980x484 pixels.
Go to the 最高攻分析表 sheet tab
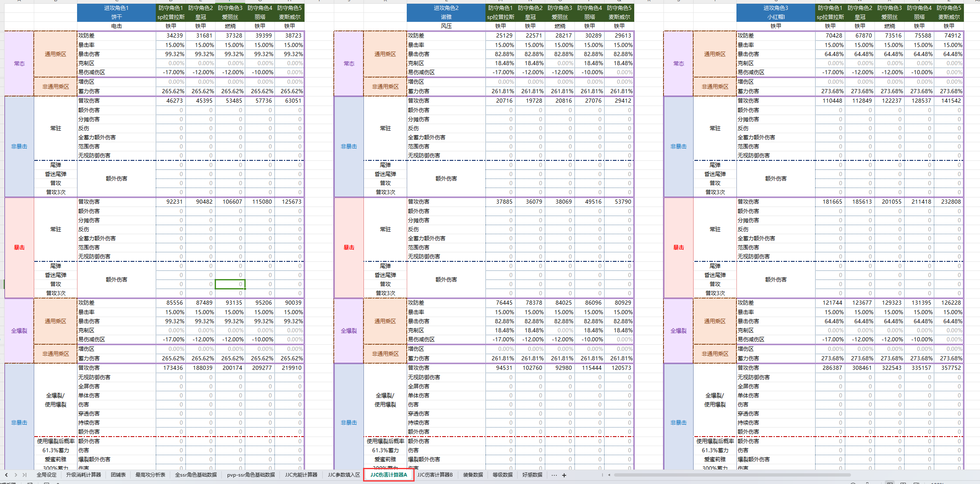point(150,475)
